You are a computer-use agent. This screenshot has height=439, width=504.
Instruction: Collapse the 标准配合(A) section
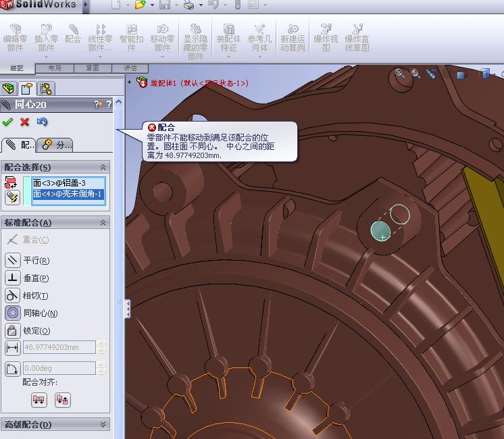103,223
